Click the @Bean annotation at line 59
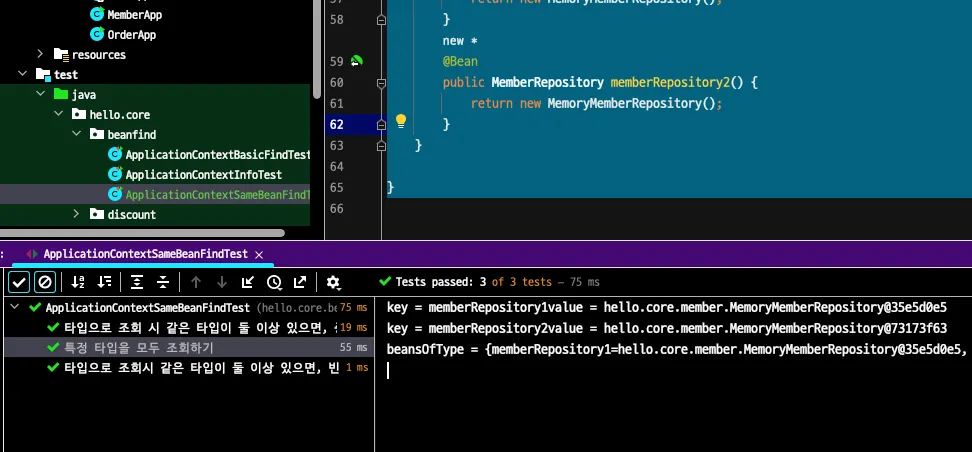The width and height of the screenshot is (972, 452). coord(460,61)
